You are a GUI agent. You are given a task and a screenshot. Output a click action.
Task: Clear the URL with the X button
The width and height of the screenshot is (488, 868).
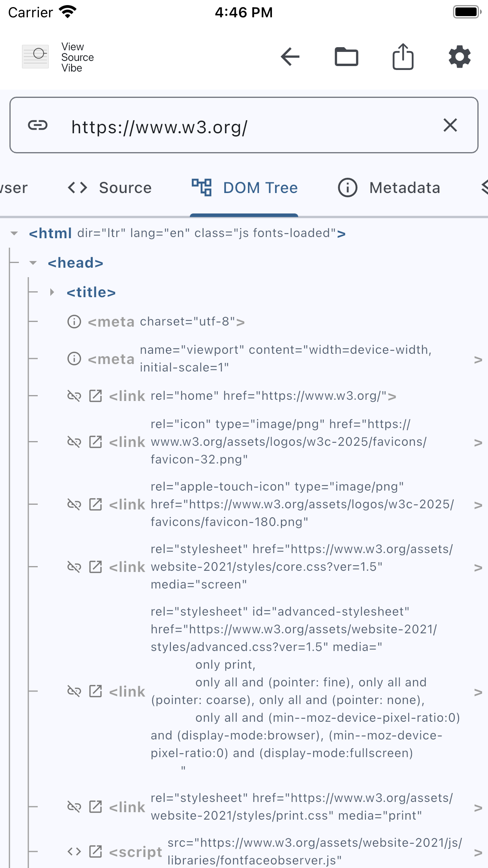[x=450, y=125]
